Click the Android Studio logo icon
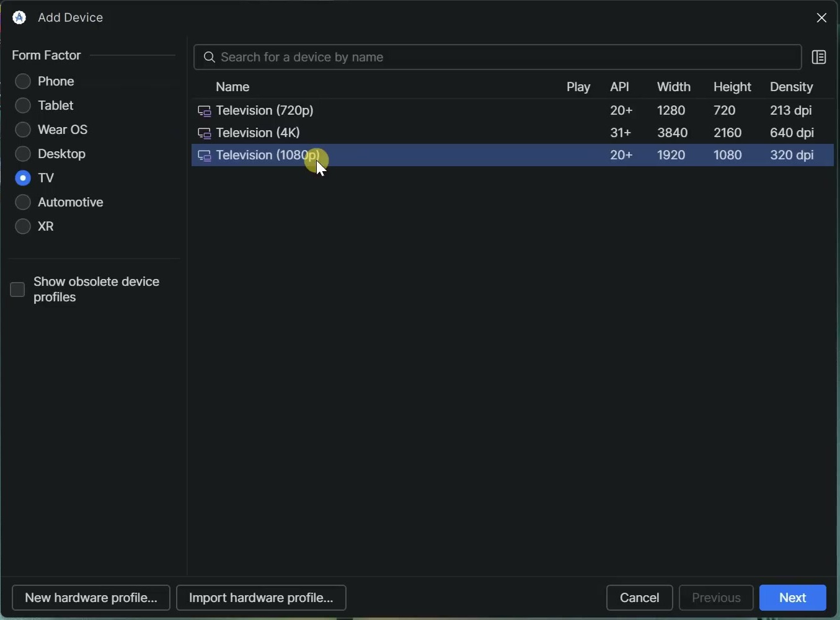The height and width of the screenshot is (620, 840). [20, 18]
